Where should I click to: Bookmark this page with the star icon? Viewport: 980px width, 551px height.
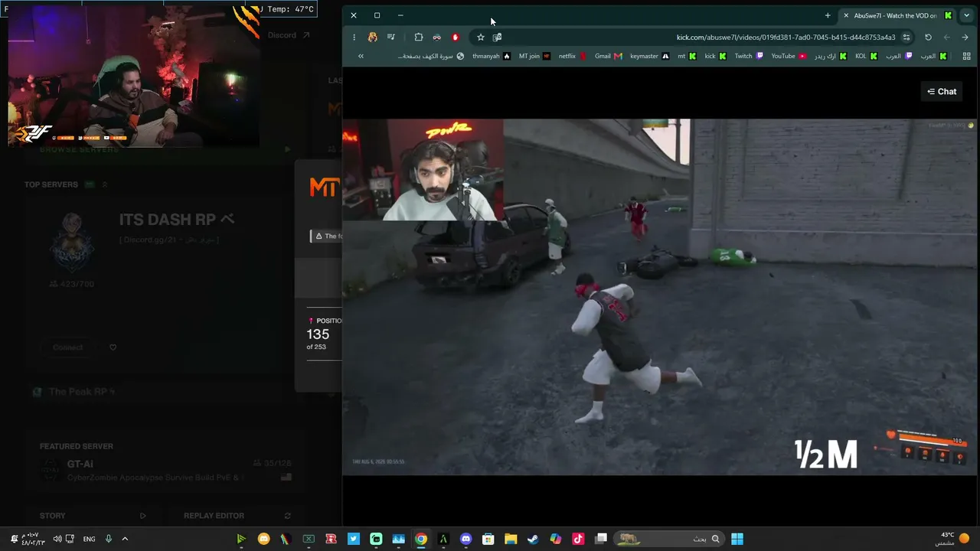click(481, 37)
